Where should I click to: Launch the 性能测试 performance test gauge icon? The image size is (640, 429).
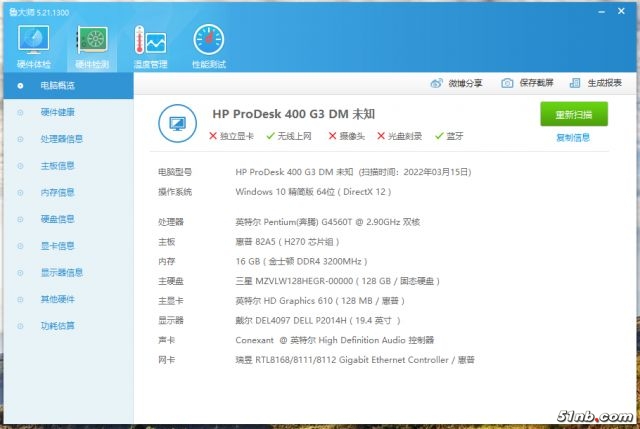click(208, 43)
